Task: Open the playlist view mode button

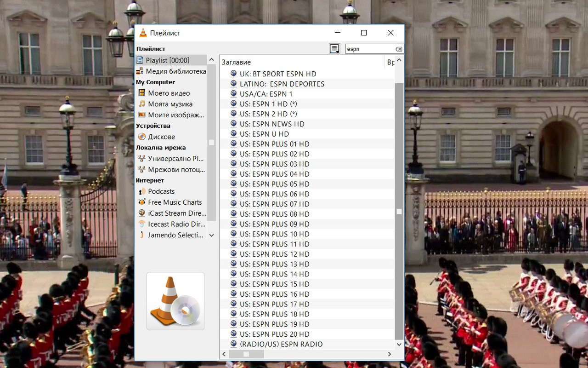Action: [x=334, y=49]
